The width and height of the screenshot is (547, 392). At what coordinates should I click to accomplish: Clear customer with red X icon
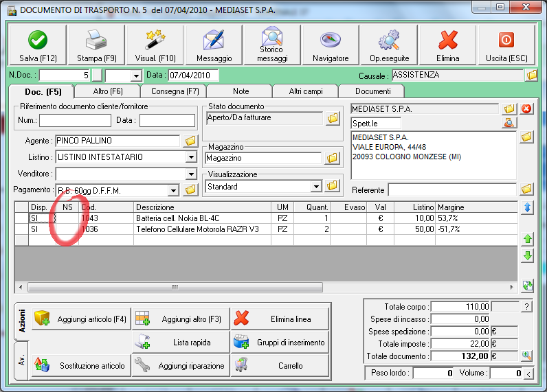click(x=526, y=109)
